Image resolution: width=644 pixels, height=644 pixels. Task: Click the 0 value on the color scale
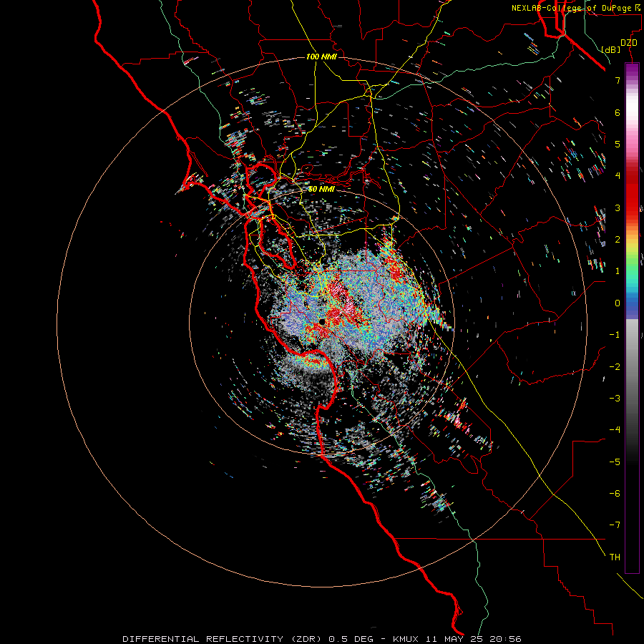[x=618, y=303]
